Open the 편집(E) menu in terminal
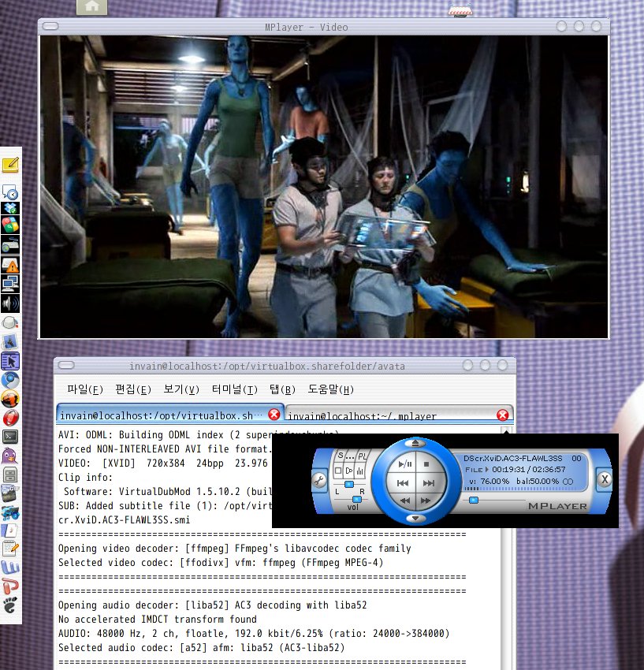The width and height of the screenshot is (644, 670). pos(133,389)
